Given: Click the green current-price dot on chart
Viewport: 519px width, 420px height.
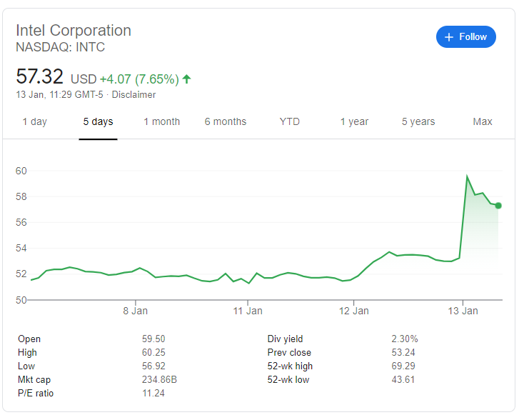Looking at the screenshot, I should pos(498,206).
